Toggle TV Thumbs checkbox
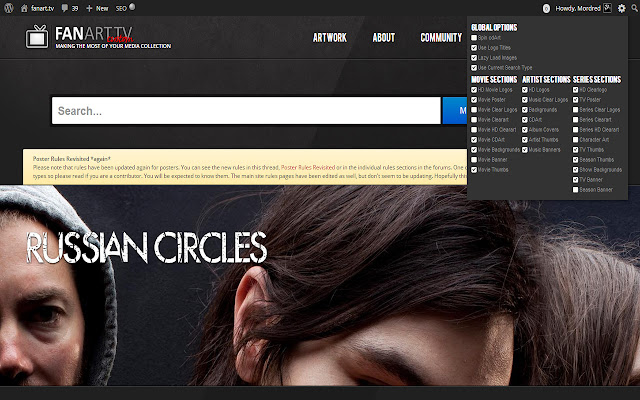Viewport: 640px width, 400px height. pos(576,150)
